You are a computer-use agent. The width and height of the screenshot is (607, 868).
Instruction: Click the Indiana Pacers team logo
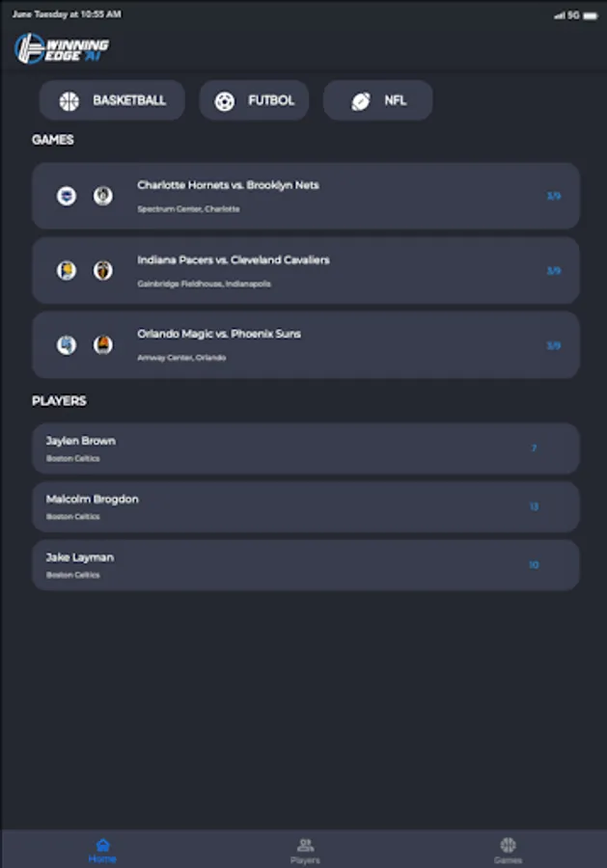click(x=66, y=270)
